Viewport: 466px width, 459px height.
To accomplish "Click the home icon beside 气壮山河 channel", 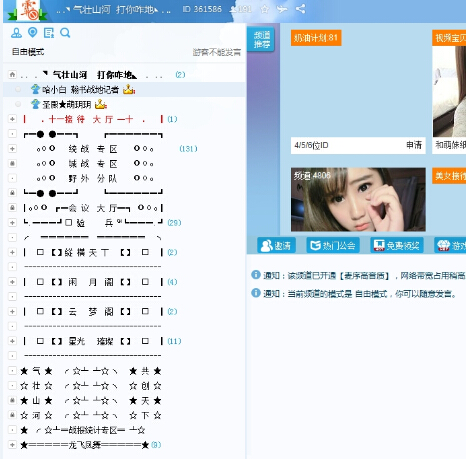I will [x=12, y=74].
